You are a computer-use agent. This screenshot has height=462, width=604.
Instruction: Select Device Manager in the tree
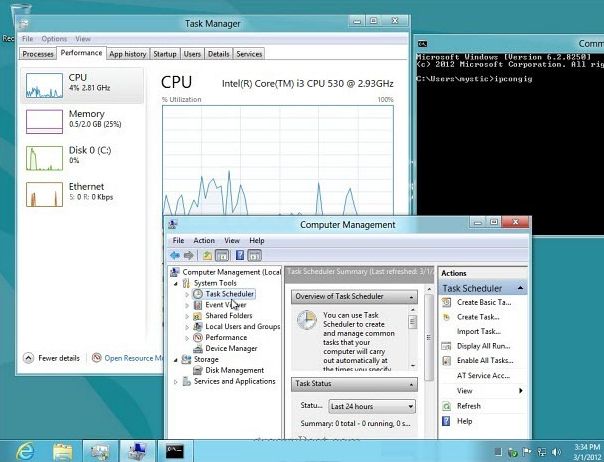[x=231, y=349]
